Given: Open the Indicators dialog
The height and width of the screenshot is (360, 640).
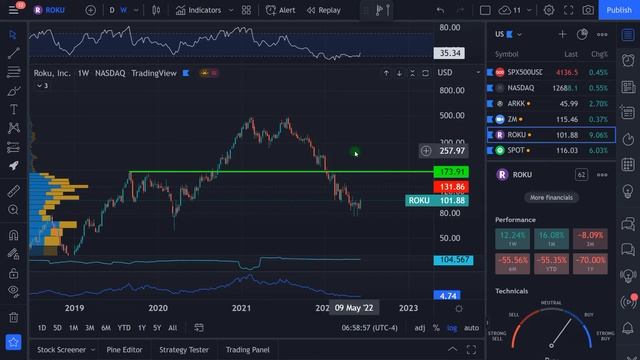Looking at the screenshot, I should click(198, 10).
